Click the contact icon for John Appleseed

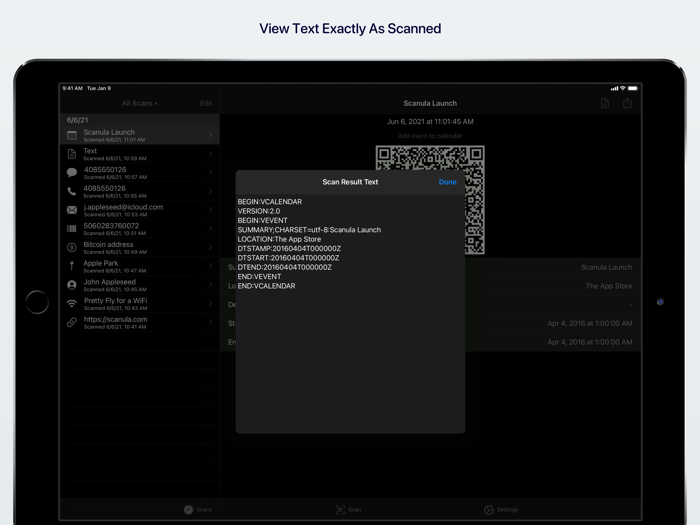tap(71, 285)
